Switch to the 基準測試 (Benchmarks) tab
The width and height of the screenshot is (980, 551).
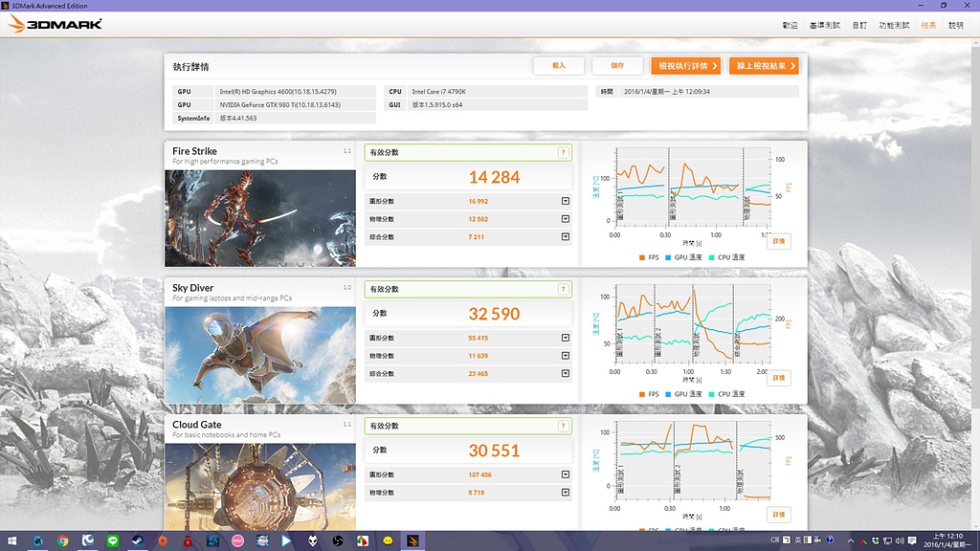coord(824,26)
